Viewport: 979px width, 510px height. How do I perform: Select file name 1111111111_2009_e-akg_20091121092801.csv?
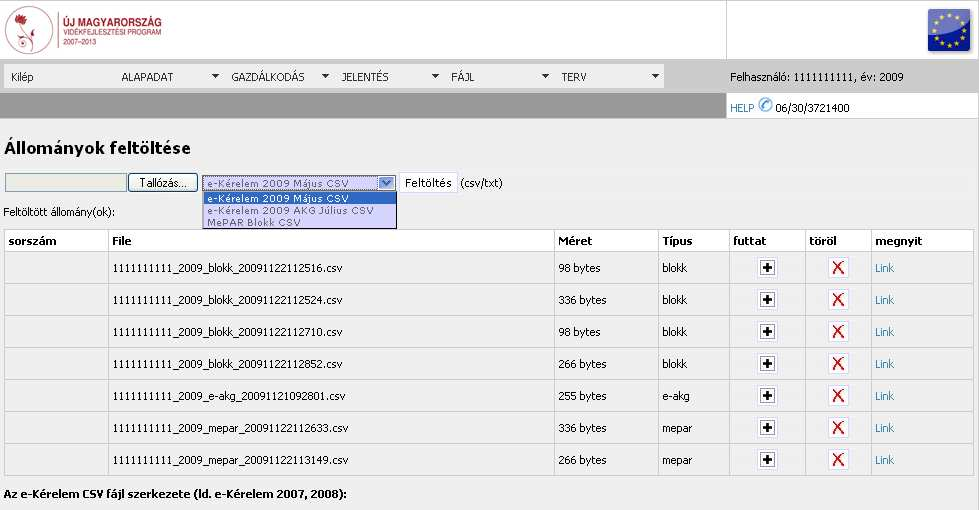[229, 396]
